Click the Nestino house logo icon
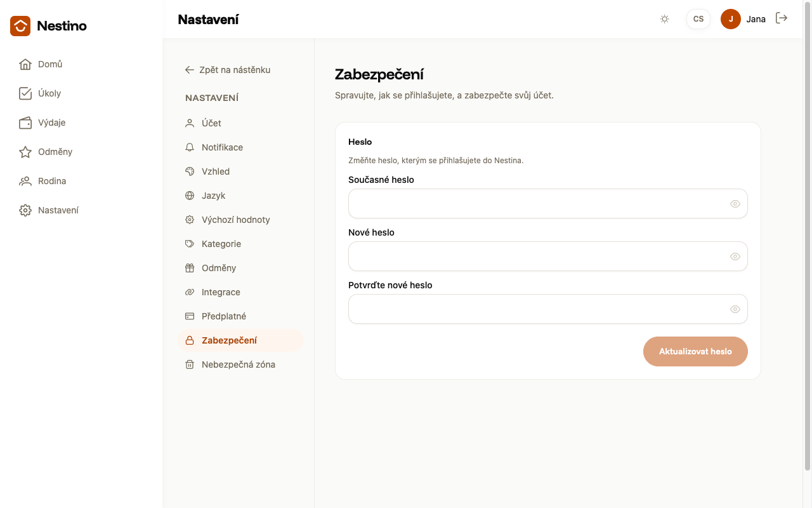The image size is (812, 508). (x=20, y=26)
